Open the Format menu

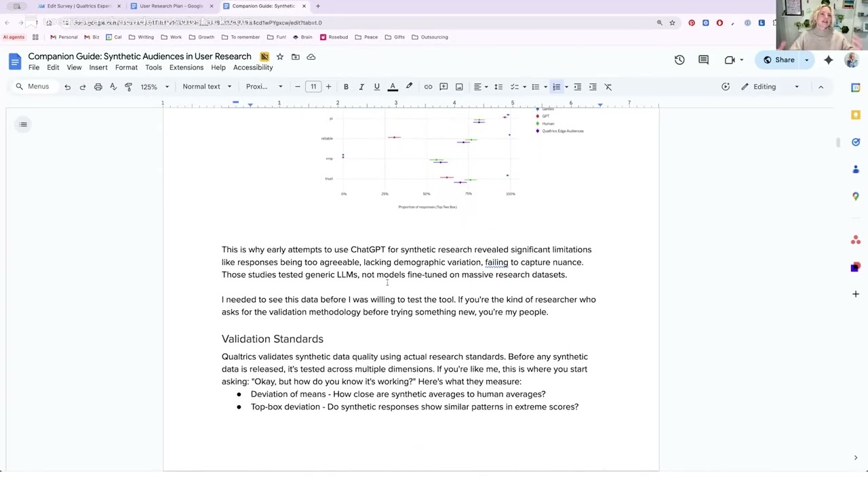[126, 68]
